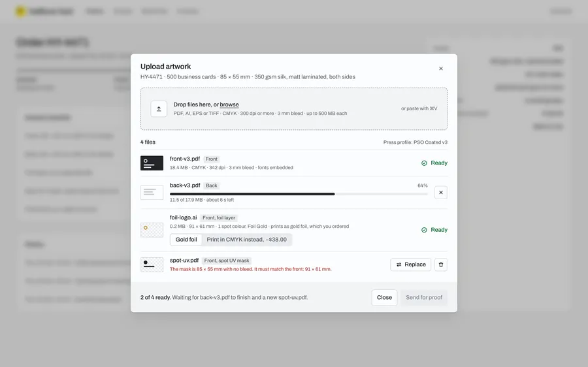This screenshot has height=367, width=588.
Task: Select the Gold foil option
Action: (x=186, y=240)
